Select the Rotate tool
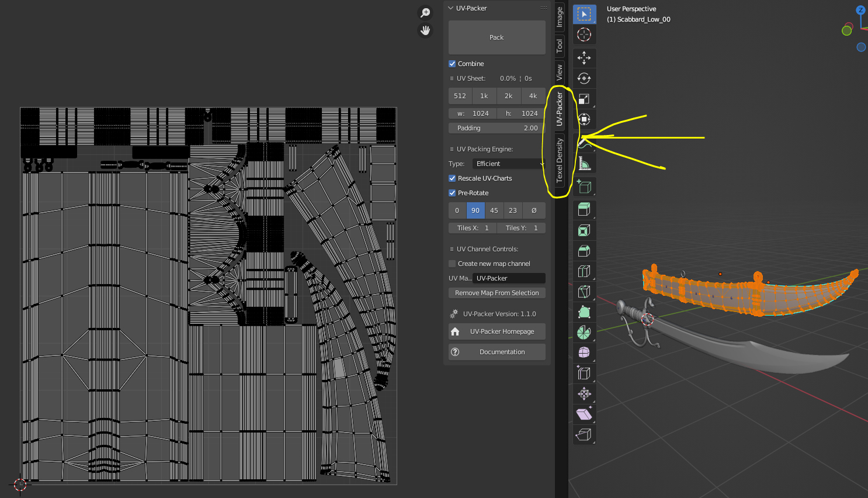This screenshot has width=868, height=498. click(x=584, y=78)
